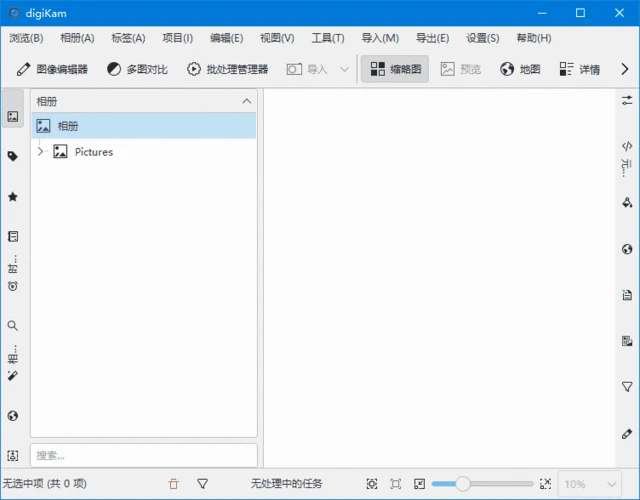
Task: Switch to the 地图 map view
Action: [520, 69]
